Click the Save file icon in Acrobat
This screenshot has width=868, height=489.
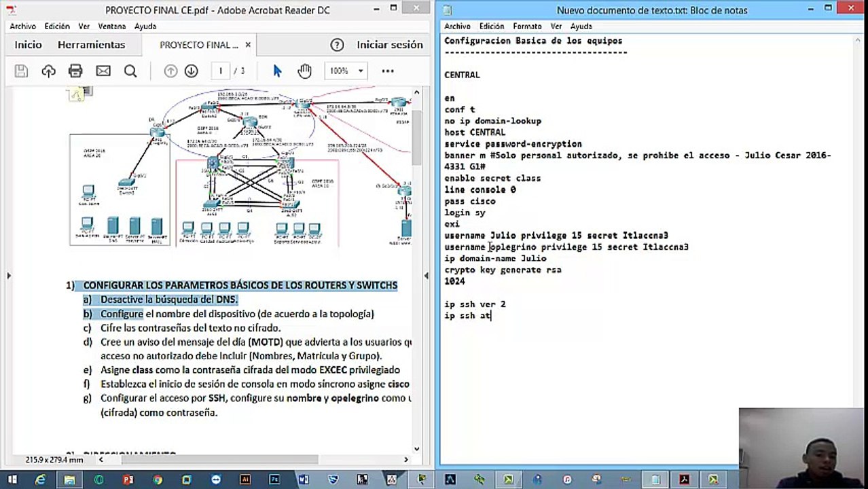[x=21, y=71]
